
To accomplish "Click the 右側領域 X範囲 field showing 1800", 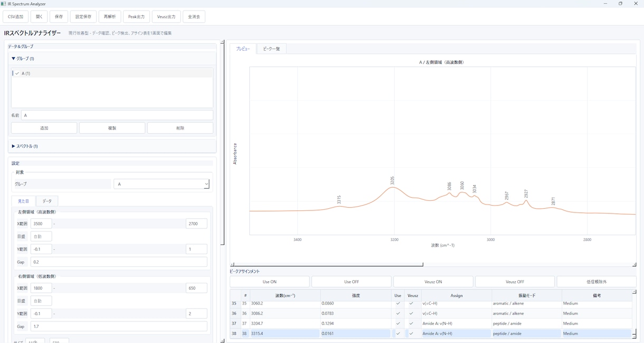I will coord(41,288).
